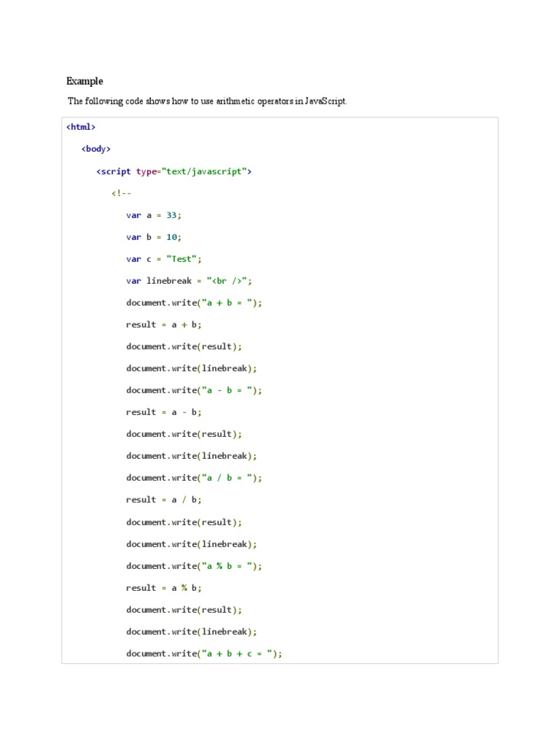Click the "<!--" comment opener

[121, 193]
